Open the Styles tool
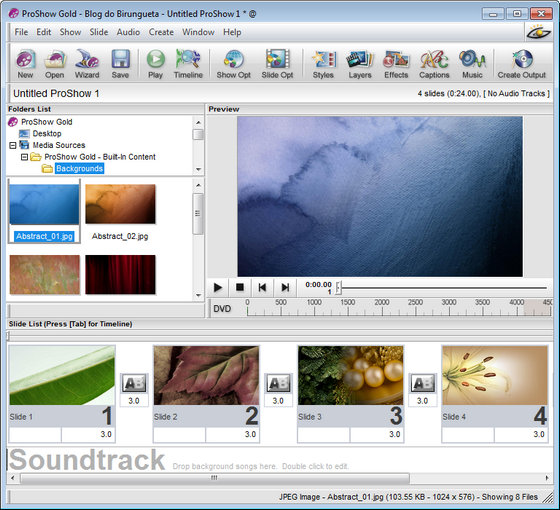Image resolution: width=560 pixels, height=510 pixels. click(323, 64)
